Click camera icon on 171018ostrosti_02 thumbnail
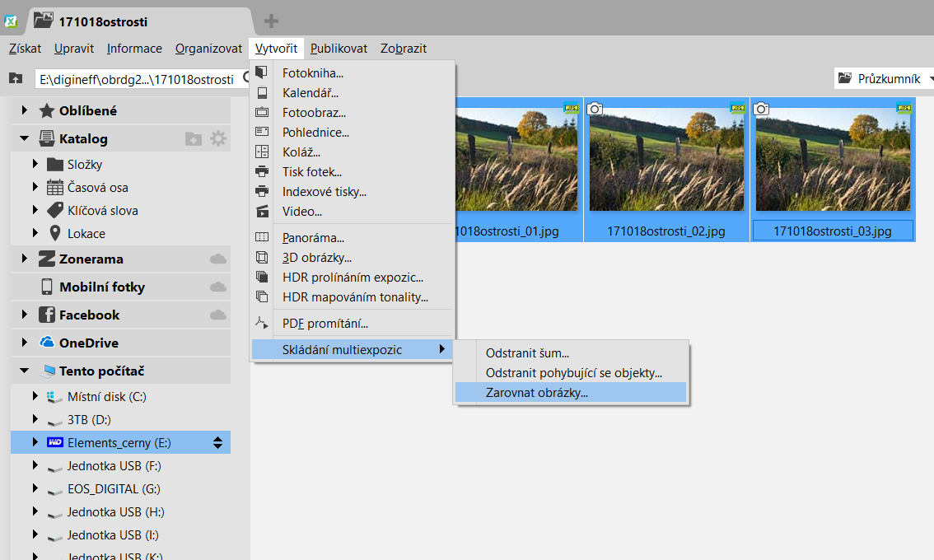Screen dimensions: 934x560 pyautogui.click(x=595, y=109)
